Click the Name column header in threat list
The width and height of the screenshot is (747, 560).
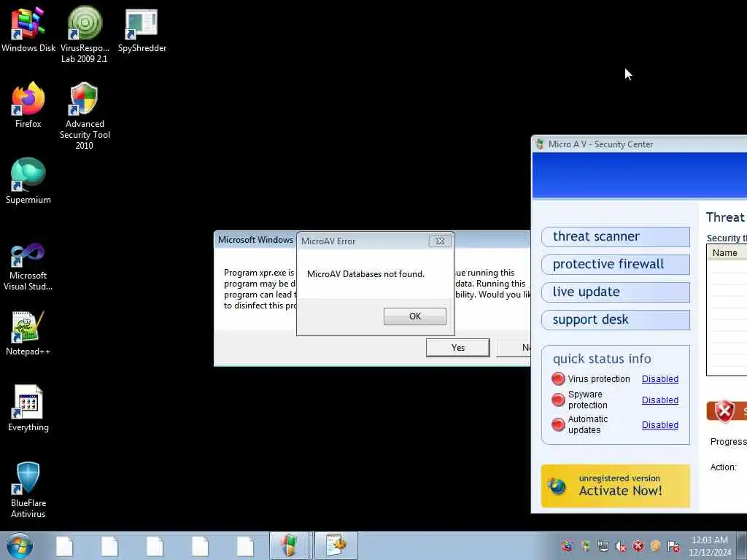click(727, 253)
